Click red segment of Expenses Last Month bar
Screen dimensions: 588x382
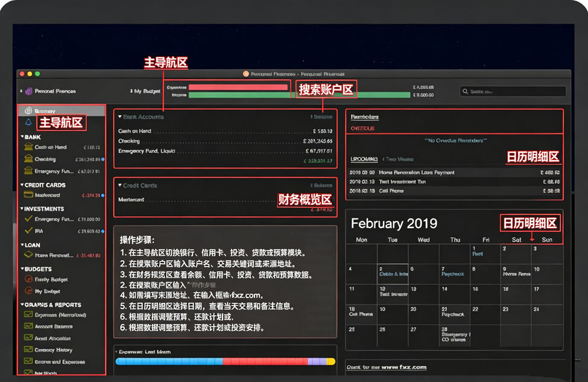tap(265, 361)
